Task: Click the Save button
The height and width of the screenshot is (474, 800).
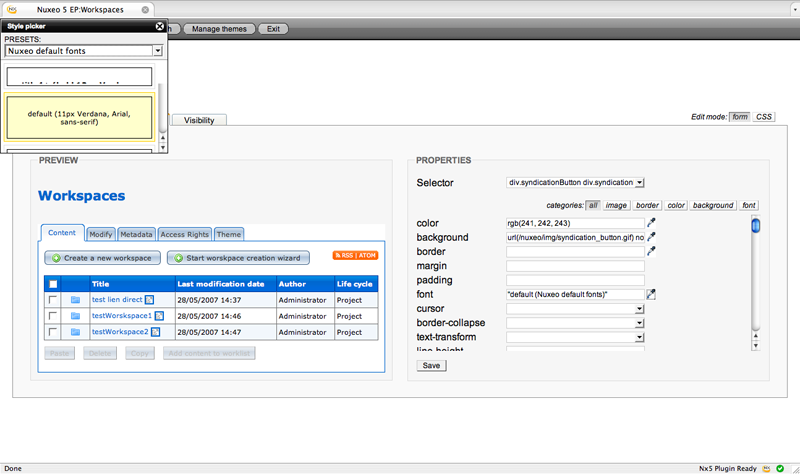Action: point(431,365)
